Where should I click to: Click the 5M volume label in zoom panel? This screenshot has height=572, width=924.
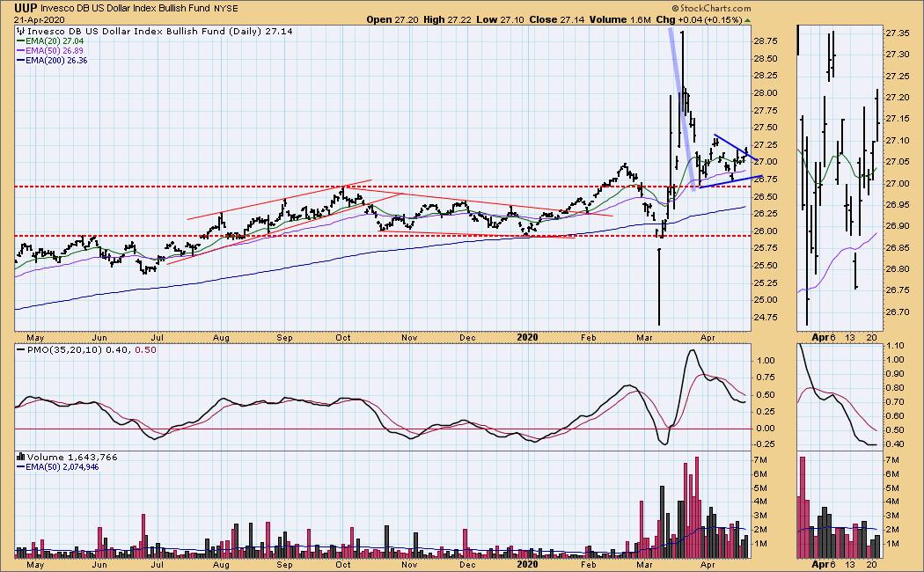point(891,488)
